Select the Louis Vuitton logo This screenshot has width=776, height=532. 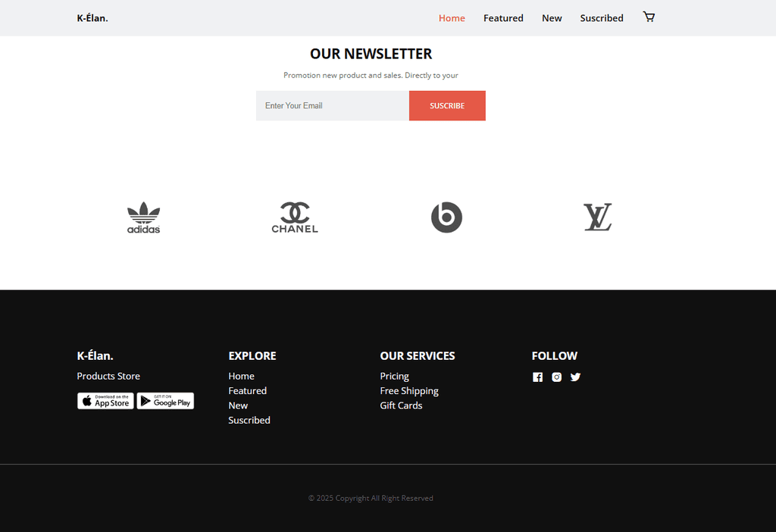click(x=598, y=217)
